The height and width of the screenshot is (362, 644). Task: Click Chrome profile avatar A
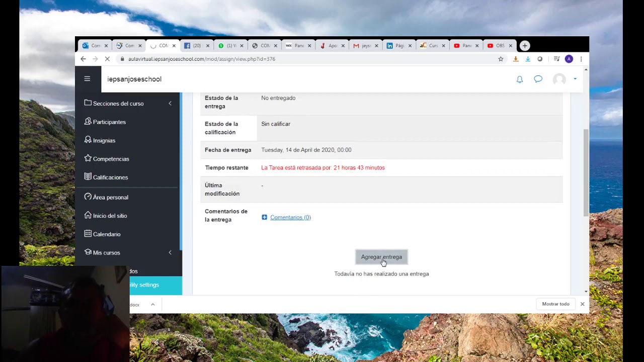[569, 59]
